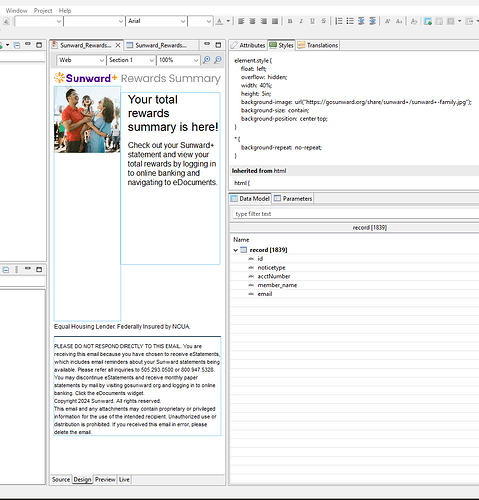Insert a numbered list
This screenshot has height=500, width=479.
coord(339,21)
